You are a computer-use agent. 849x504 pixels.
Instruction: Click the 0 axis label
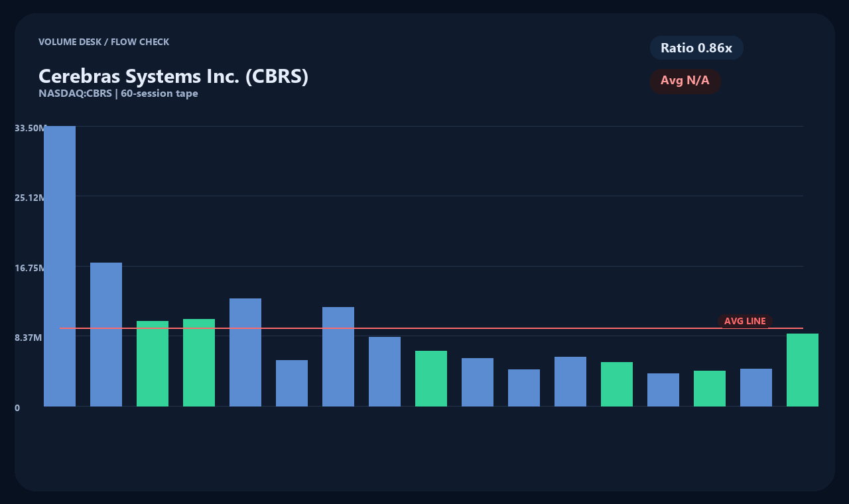[17, 408]
